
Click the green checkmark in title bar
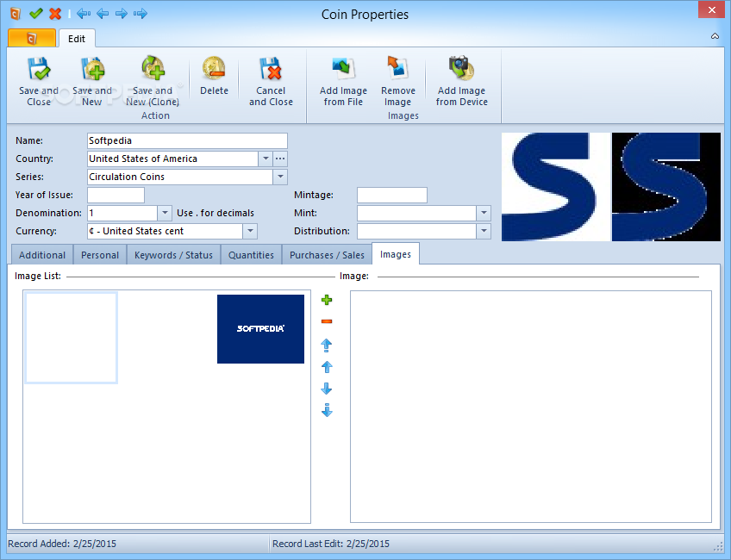coord(36,14)
